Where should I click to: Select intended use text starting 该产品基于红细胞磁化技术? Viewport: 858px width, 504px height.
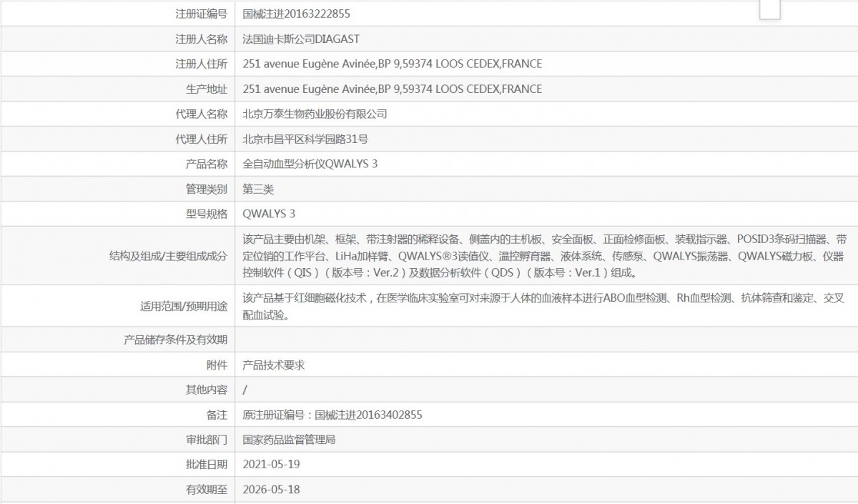click(x=543, y=306)
